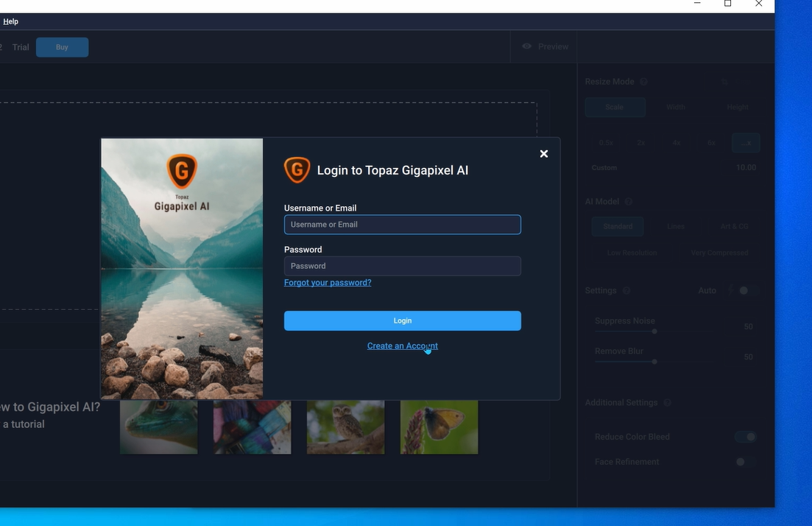This screenshot has width=812, height=526.
Task: Select the Lines AI model
Action: point(676,226)
